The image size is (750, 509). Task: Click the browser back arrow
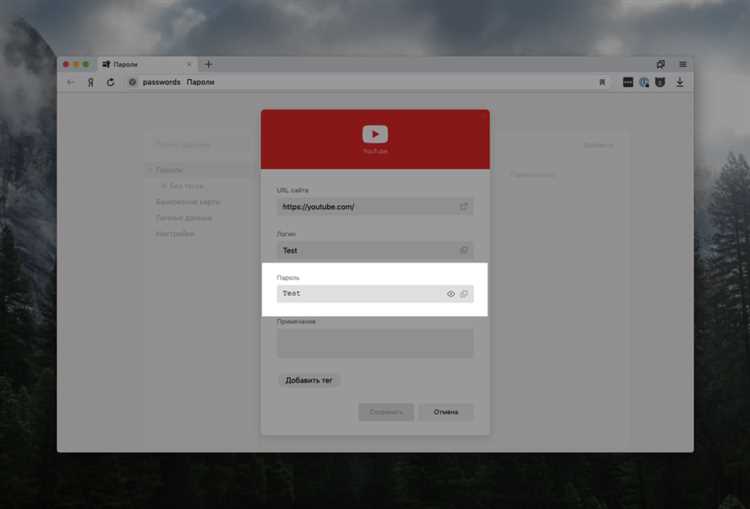(x=71, y=82)
